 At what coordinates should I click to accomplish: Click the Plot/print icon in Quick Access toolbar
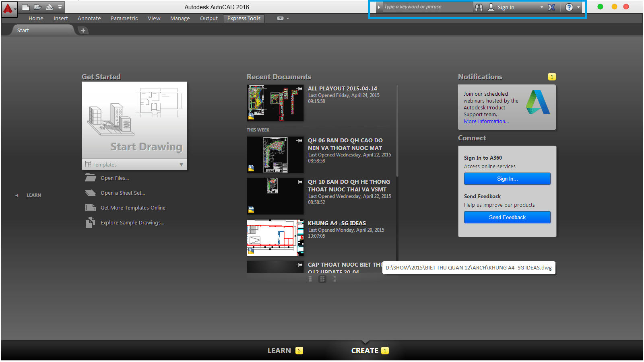50,7
